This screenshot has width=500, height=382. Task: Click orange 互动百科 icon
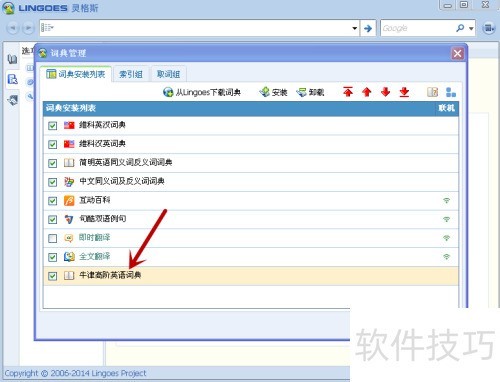(x=69, y=201)
